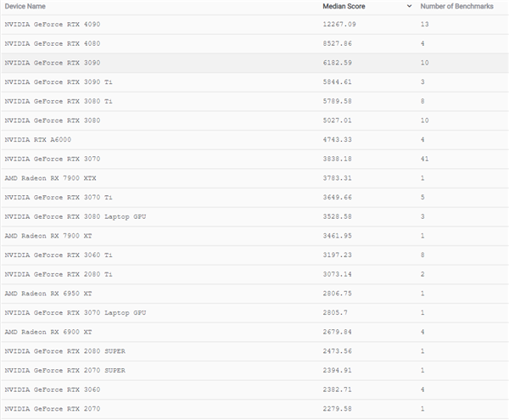509x420 pixels.
Task: Sort by the Median Score column header
Action: [345, 6]
